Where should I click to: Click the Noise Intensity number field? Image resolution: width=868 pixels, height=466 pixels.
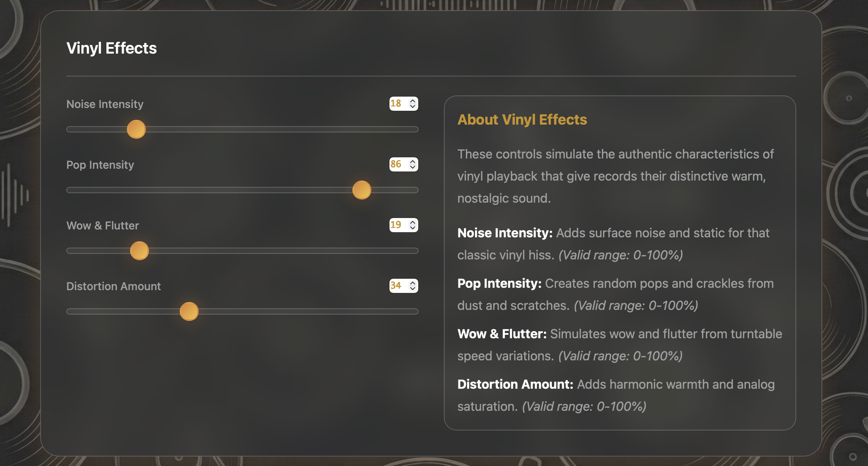point(397,103)
